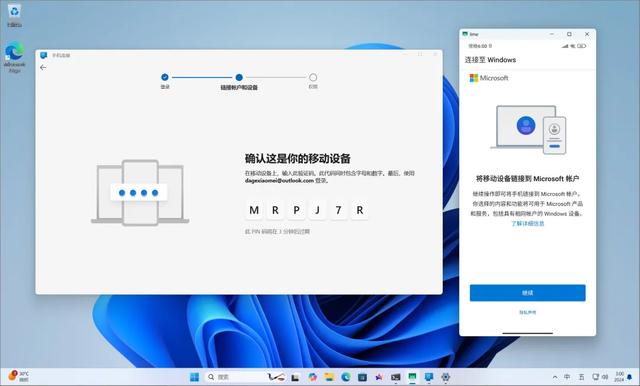The image size is (640, 386).
Task: Launch Microsoft Edge from the taskbar
Action: [x=346, y=377]
